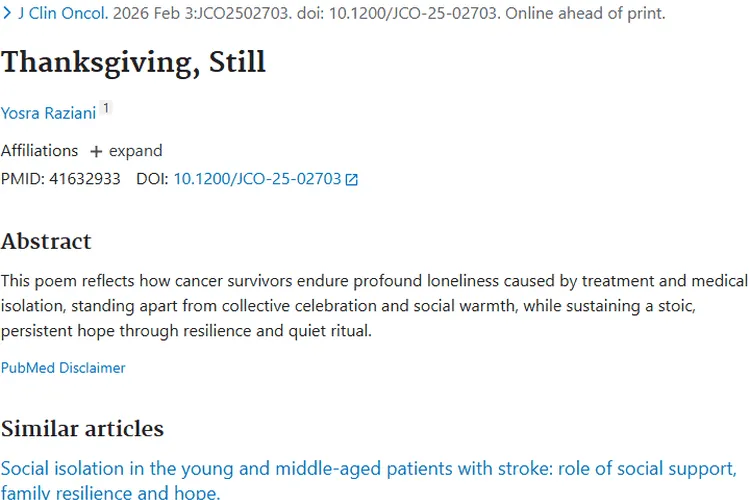Screen dimensions: 750x500
Task: Click the Similar articles section heading
Action: point(82,429)
